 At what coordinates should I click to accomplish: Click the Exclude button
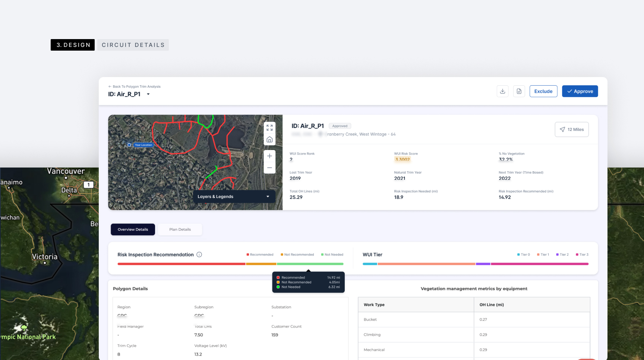[543, 91]
